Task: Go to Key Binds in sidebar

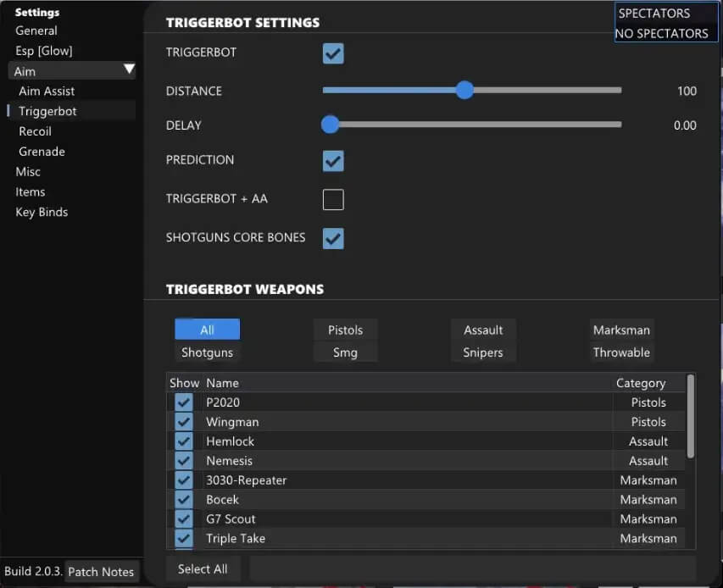Action: click(42, 212)
